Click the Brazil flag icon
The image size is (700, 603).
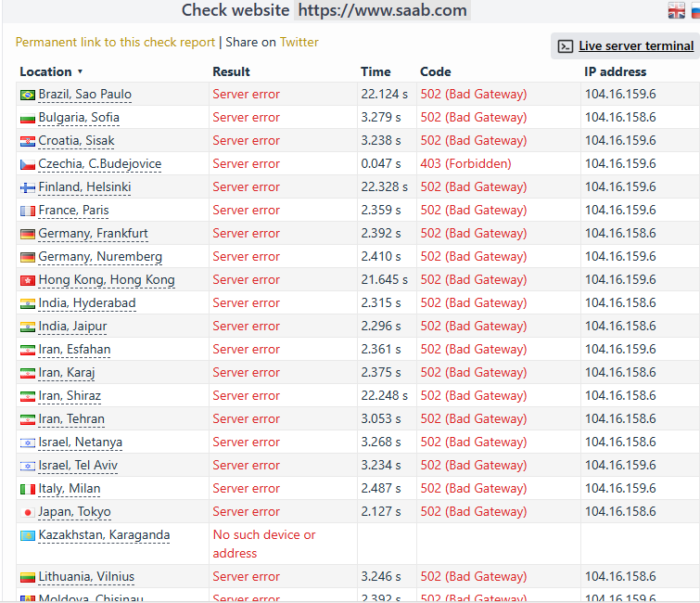pos(28,95)
